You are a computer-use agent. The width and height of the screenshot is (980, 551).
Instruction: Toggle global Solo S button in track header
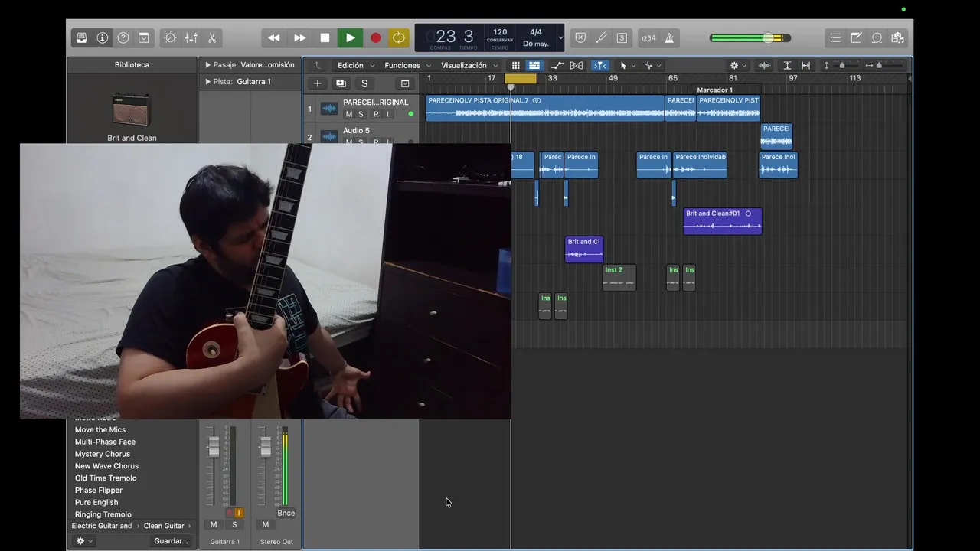point(364,83)
